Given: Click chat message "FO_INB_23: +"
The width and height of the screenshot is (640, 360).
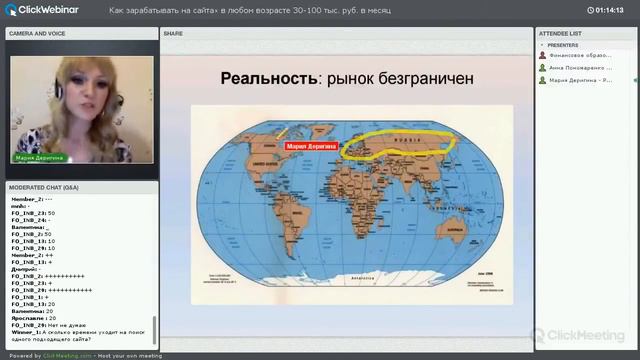Looking at the screenshot, I should (x=31, y=283).
